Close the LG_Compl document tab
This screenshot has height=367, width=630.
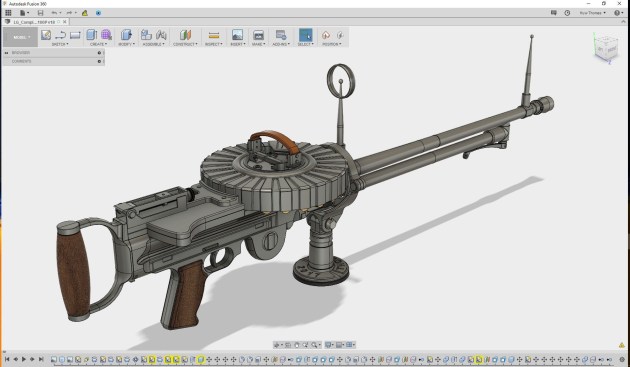pyautogui.click(x=65, y=22)
